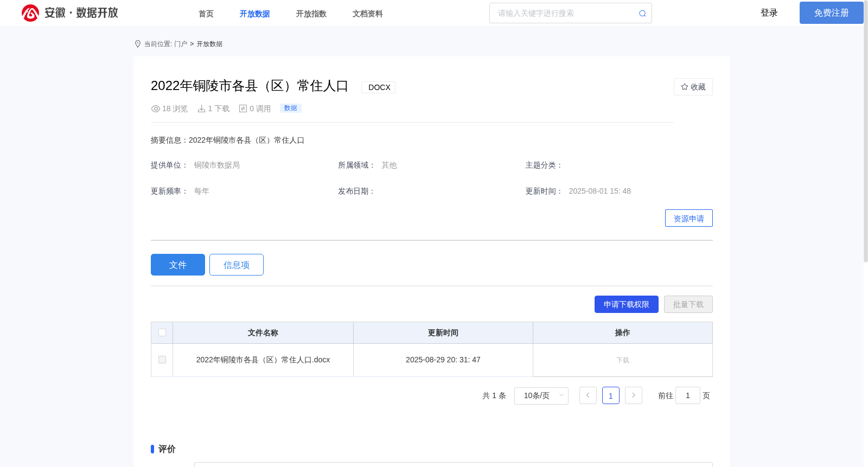Click the search magnifier icon

click(642, 14)
